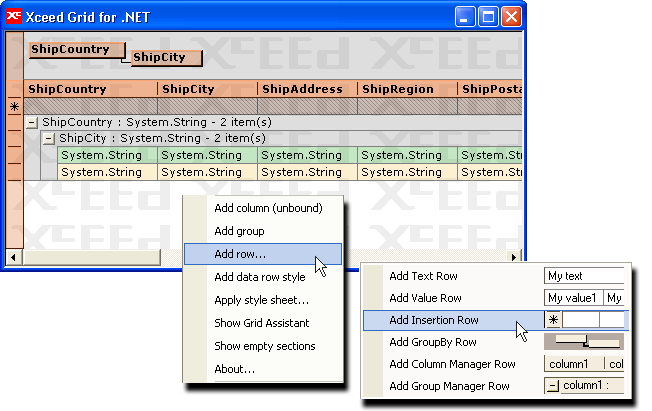Open the About... menu entry
The image size is (652, 411).
point(263,369)
